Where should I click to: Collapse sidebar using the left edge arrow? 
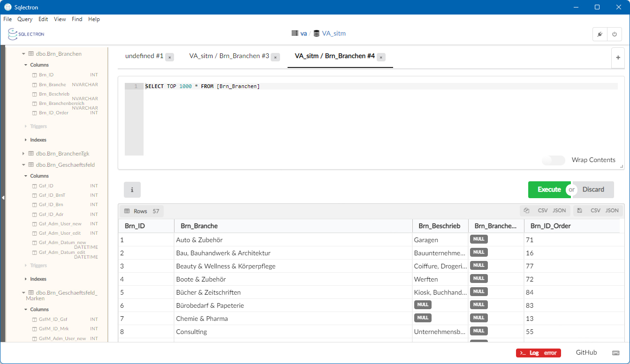pyautogui.click(x=3, y=198)
